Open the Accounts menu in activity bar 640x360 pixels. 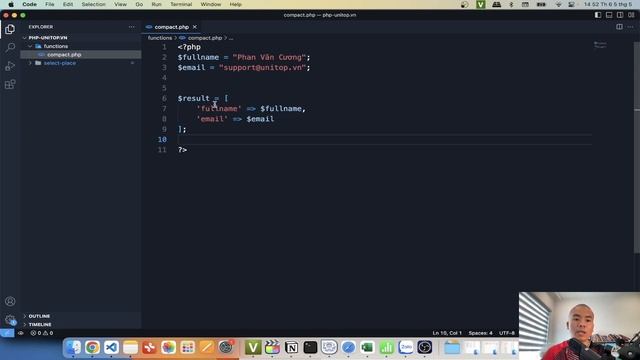coord(10,301)
